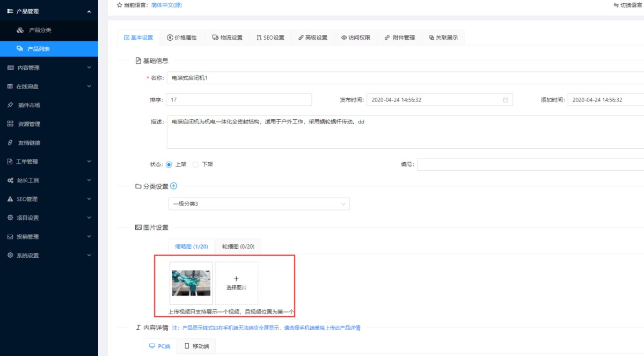Select the 上架 radio button
Image resolution: width=644 pixels, height=356 pixels.
pos(169,165)
